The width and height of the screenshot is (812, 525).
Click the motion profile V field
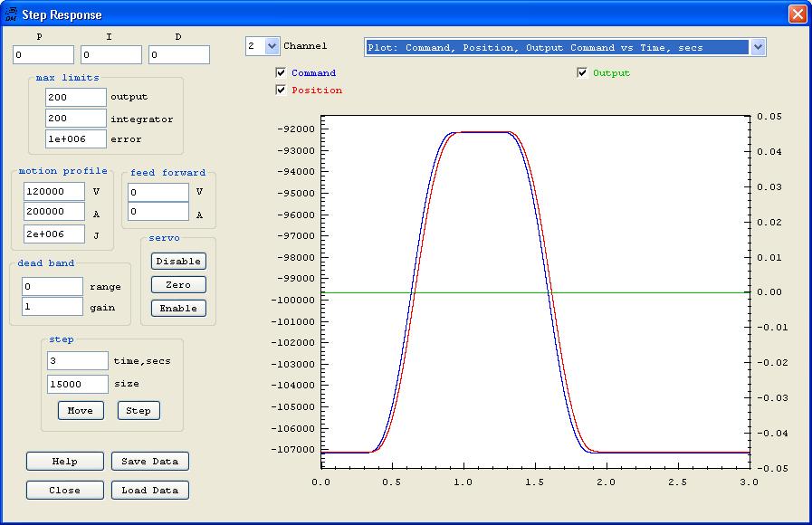coord(54,192)
